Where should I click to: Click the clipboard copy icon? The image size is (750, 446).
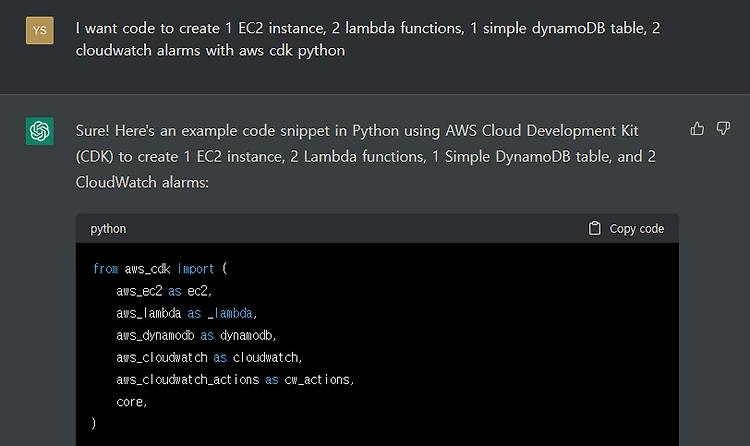click(x=595, y=228)
